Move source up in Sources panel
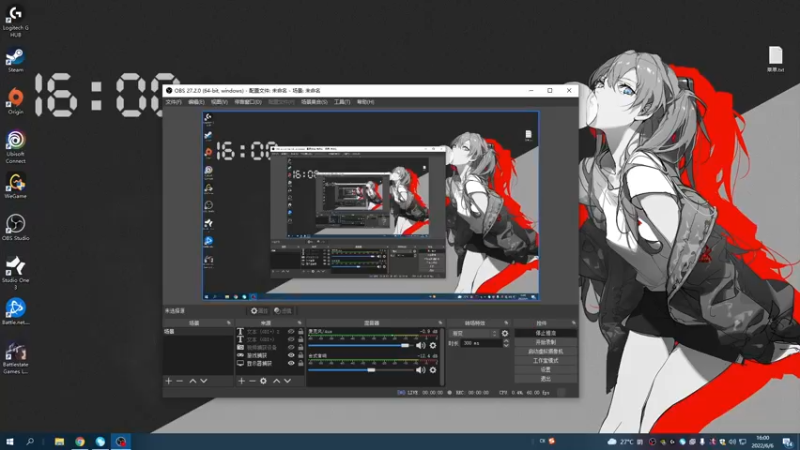Image resolution: width=800 pixels, height=450 pixels. (277, 381)
